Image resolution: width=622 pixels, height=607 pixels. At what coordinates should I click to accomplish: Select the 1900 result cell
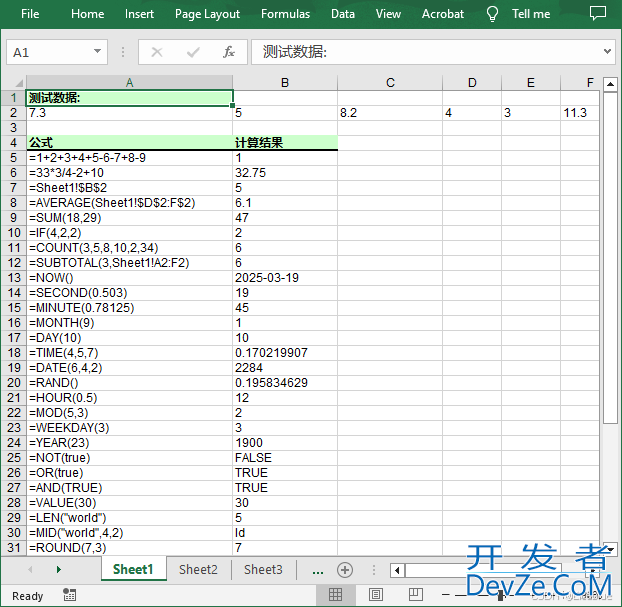pyautogui.click(x=285, y=443)
